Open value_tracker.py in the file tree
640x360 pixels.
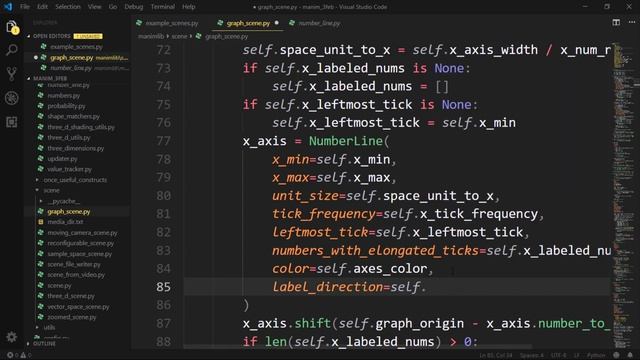pos(69,169)
